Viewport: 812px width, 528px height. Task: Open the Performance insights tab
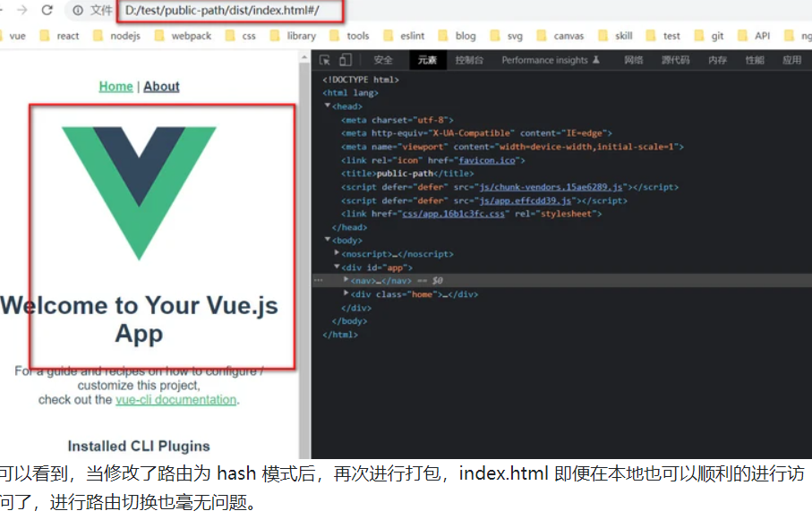[x=551, y=60]
